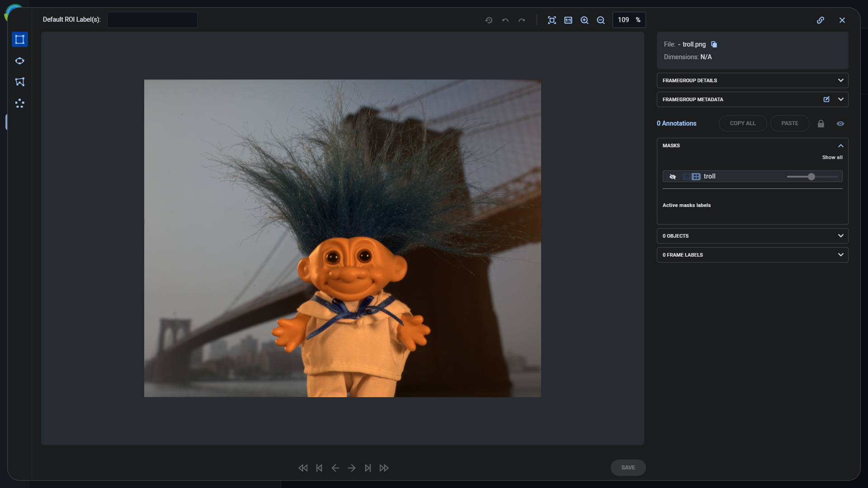868x488 pixels.
Task: Collapse the Masks section
Action: tap(840, 145)
